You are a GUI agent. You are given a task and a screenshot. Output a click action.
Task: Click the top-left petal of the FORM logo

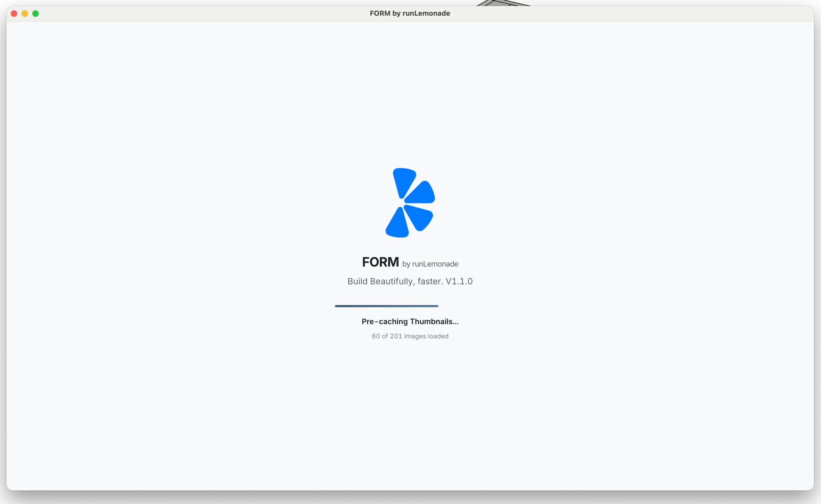403,181
